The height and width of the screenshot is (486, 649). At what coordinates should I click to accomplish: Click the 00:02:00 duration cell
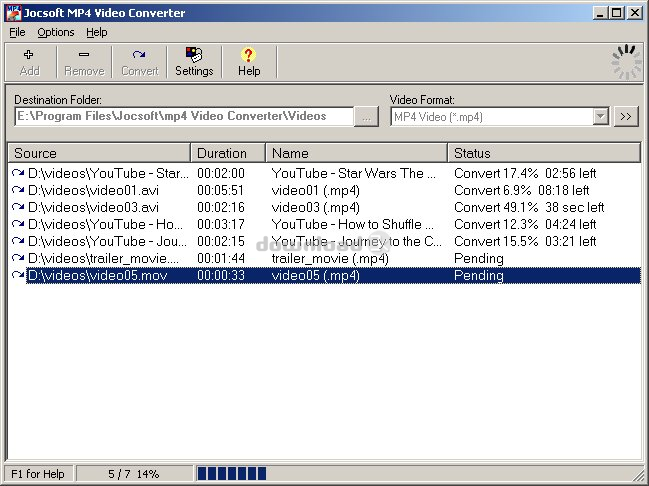tap(221, 173)
